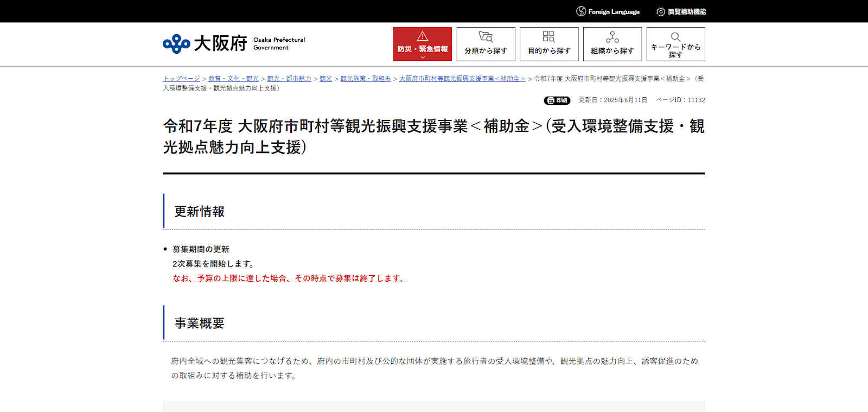Click the ページID:11132 text
Screen dimensions: 868x412
pyautogui.click(x=680, y=100)
